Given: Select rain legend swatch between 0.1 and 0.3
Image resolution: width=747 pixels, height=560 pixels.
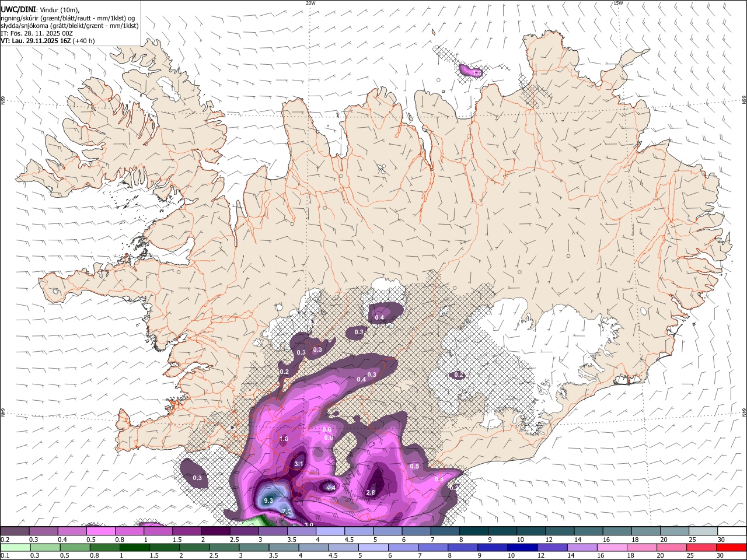Looking at the screenshot, I should click(x=15, y=547).
